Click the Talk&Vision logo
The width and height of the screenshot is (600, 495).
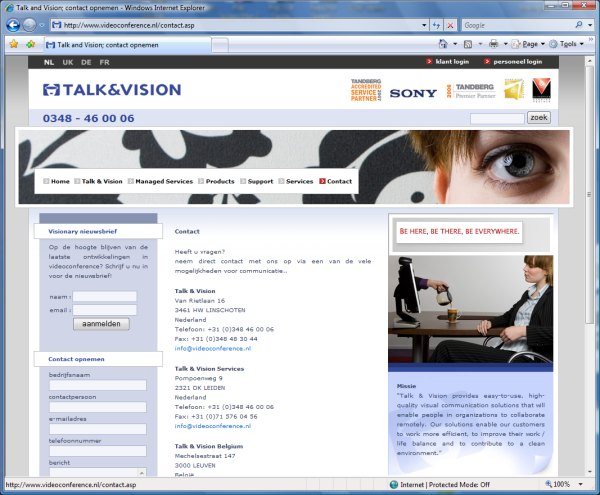[x=112, y=90]
